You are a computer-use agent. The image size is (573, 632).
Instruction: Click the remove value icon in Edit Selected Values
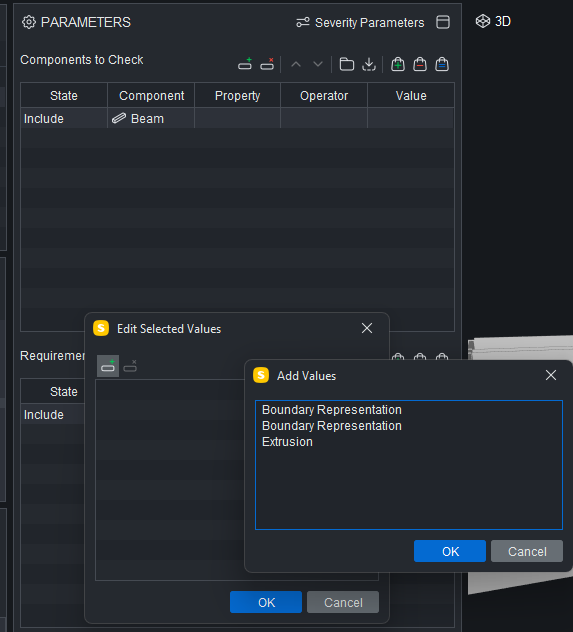pyautogui.click(x=130, y=366)
